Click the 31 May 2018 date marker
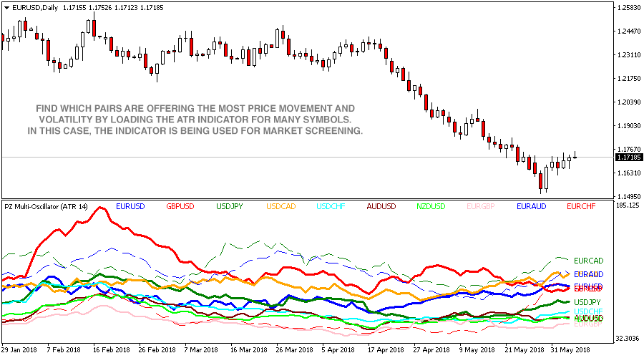The height and width of the screenshot is (358, 644). pos(570,350)
